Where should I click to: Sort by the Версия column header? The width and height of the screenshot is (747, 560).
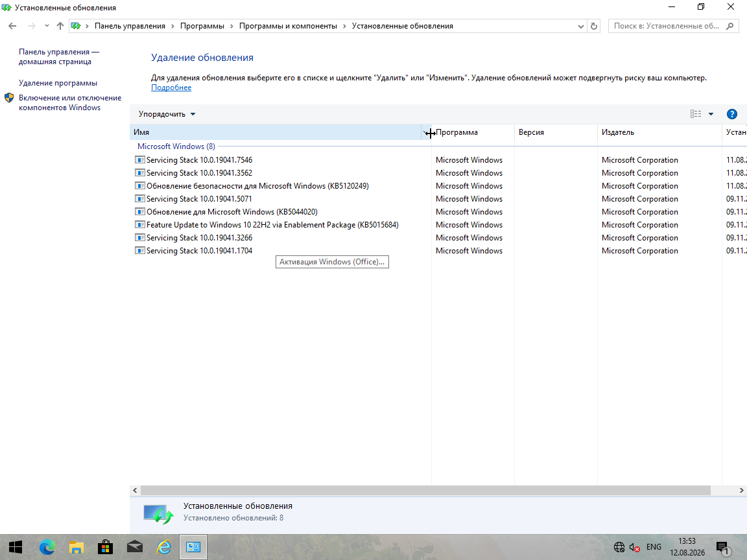coord(556,132)
